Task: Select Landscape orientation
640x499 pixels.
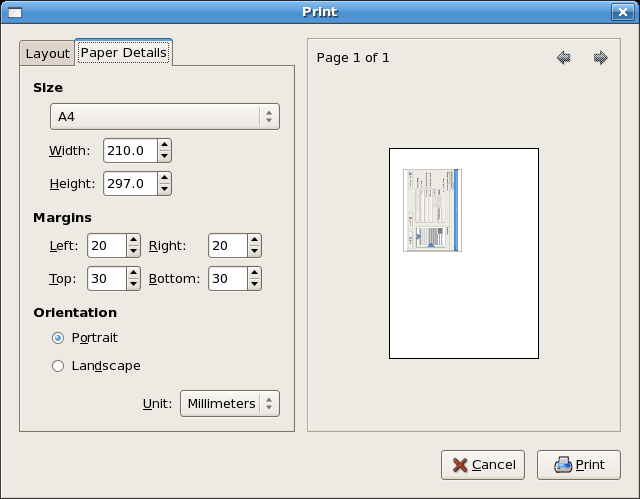Action: coord(58,366)
